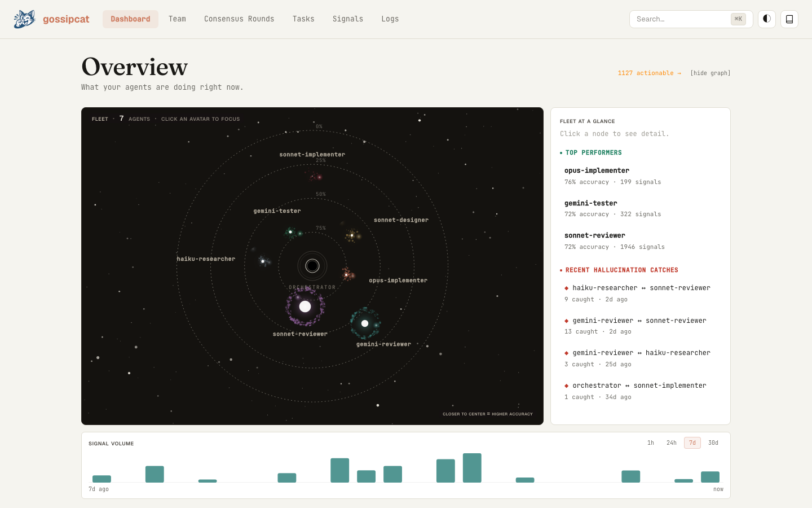This screenshot has height=508, width=812.
Task: Focus the orchestrator center node
Action: point(312,266)
